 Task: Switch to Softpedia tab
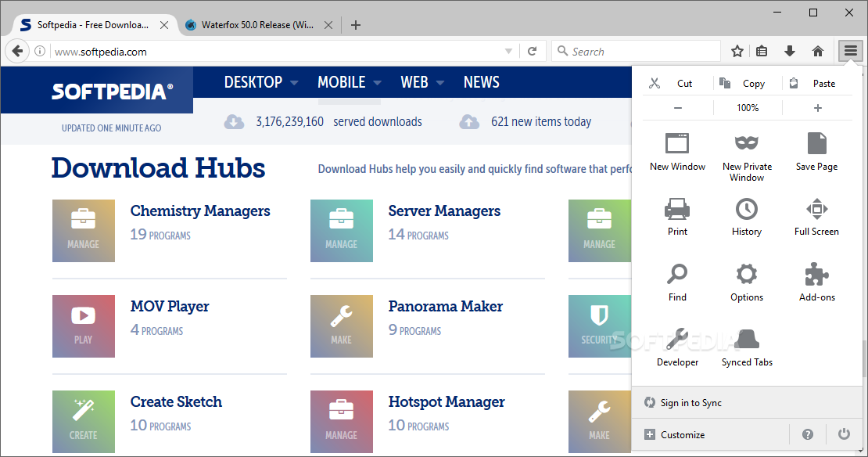(92, 25)
